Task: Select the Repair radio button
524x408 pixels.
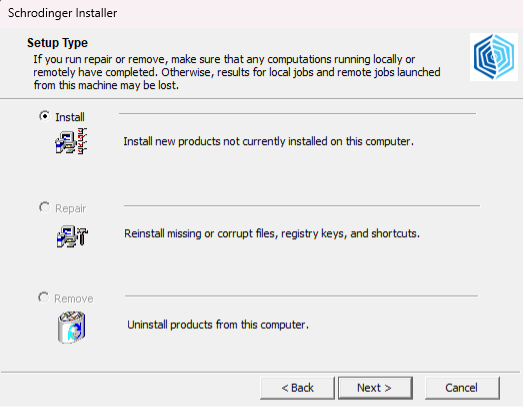Action: pyautogui.click(x=44, y=208)
